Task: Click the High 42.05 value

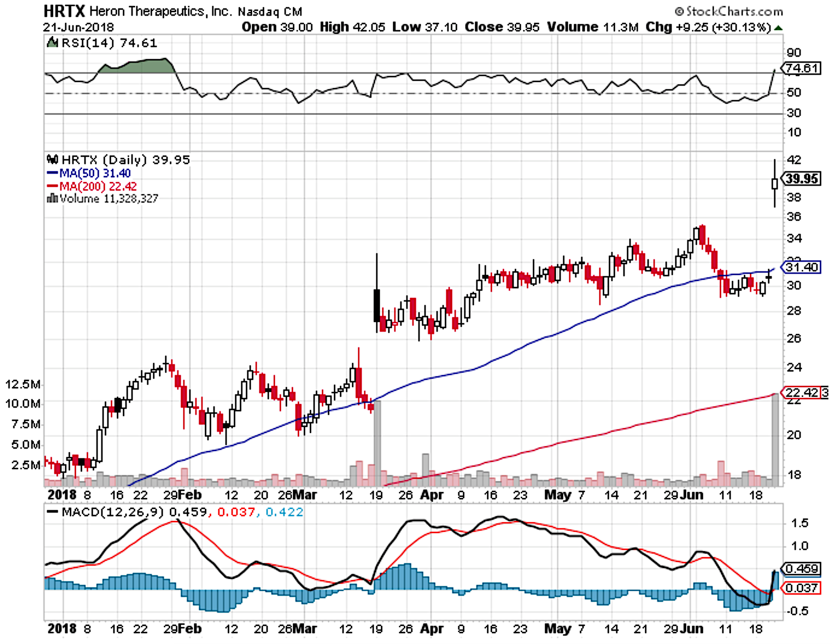Action: pos(352,27)
